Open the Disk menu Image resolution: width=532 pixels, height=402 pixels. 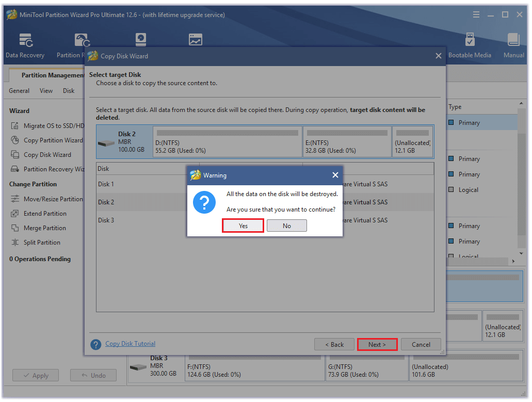point(69,91)
